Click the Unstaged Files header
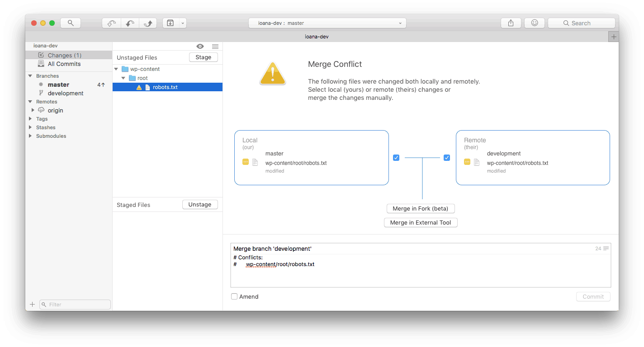Viewport: 644px width, 347px height. click(137, 58)
